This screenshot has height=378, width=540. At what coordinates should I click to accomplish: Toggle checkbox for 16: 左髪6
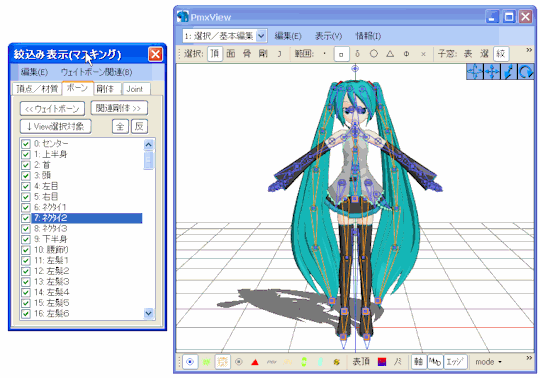click(26, 314)
